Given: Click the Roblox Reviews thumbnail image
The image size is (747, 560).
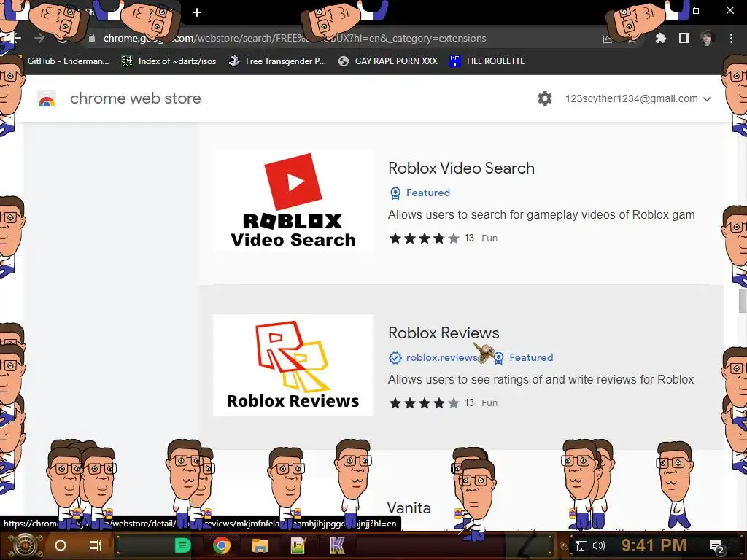Looking at the screenshot, I should pyautogui.click(x=293, y=365).
